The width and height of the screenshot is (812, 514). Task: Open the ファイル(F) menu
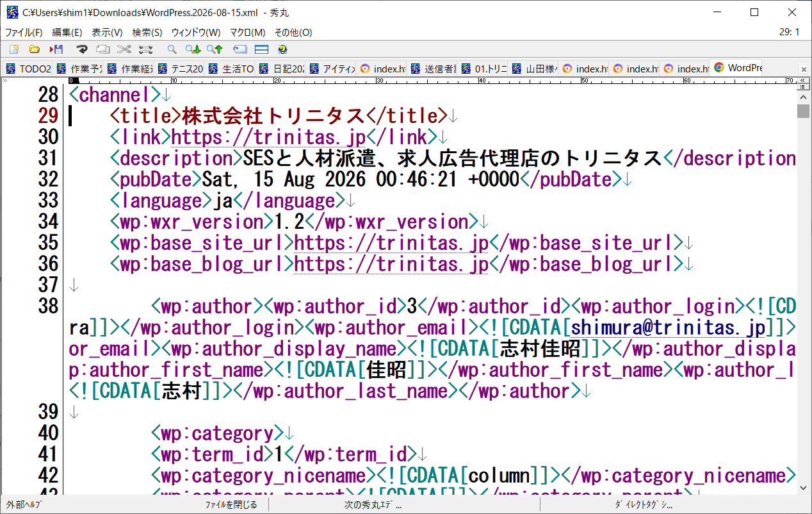(x=24, y=32)
